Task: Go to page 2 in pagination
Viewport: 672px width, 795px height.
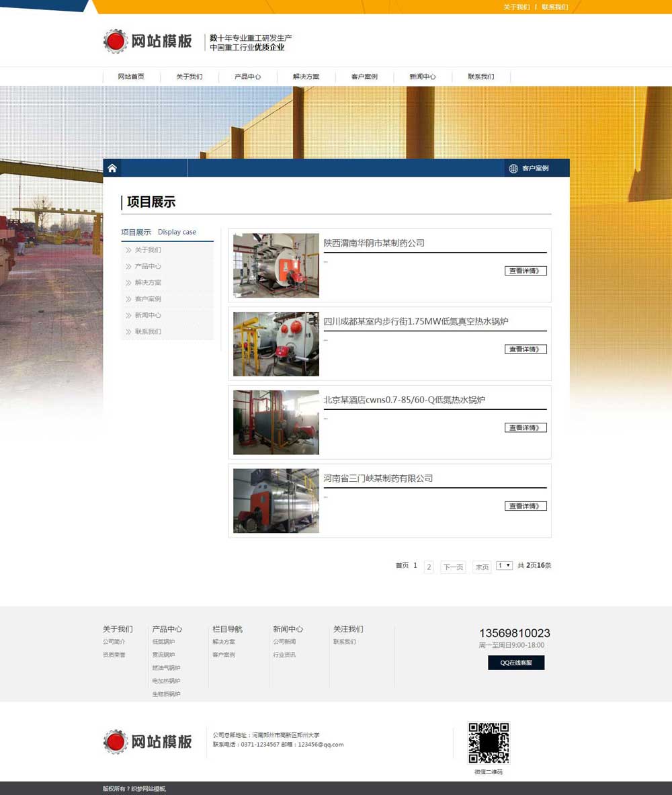Action: click(429, 567)
